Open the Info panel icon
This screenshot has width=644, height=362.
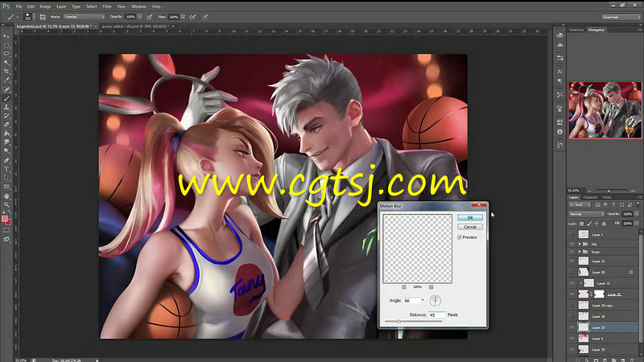tap(559, 132)
